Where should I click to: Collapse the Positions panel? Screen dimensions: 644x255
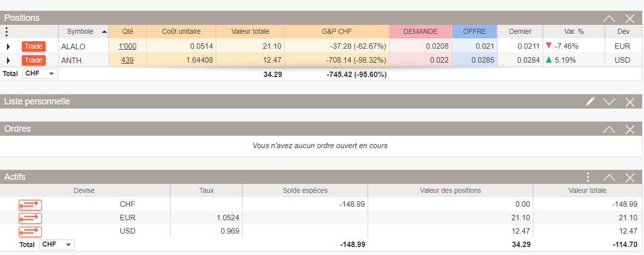pyautogui.click(x=609, y=18)
